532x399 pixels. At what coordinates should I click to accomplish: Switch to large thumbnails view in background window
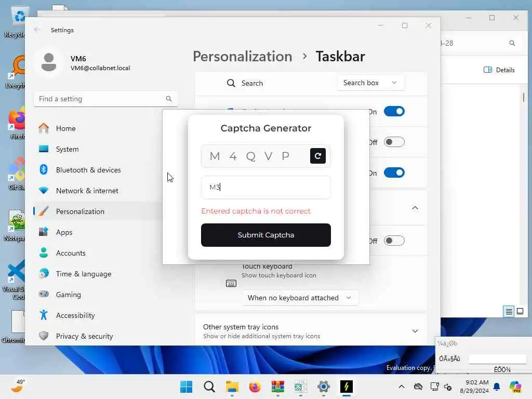point(520,311)
